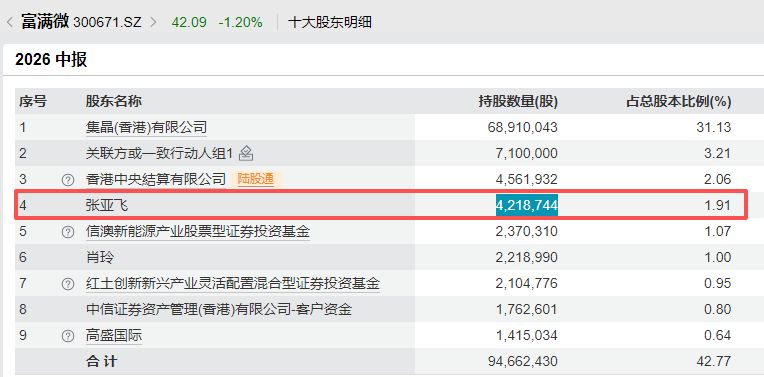Click the 合计 total row label
The image size is (764, 377).
point(101,361)
